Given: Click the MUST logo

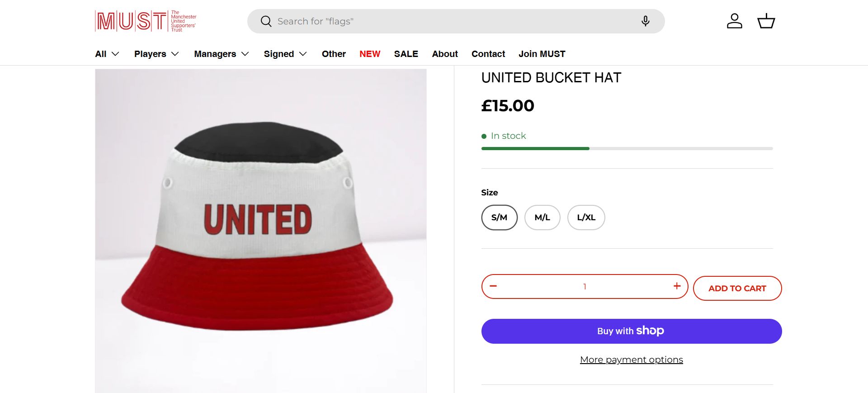Looking at the screenshot, I should tap(146, 21).
